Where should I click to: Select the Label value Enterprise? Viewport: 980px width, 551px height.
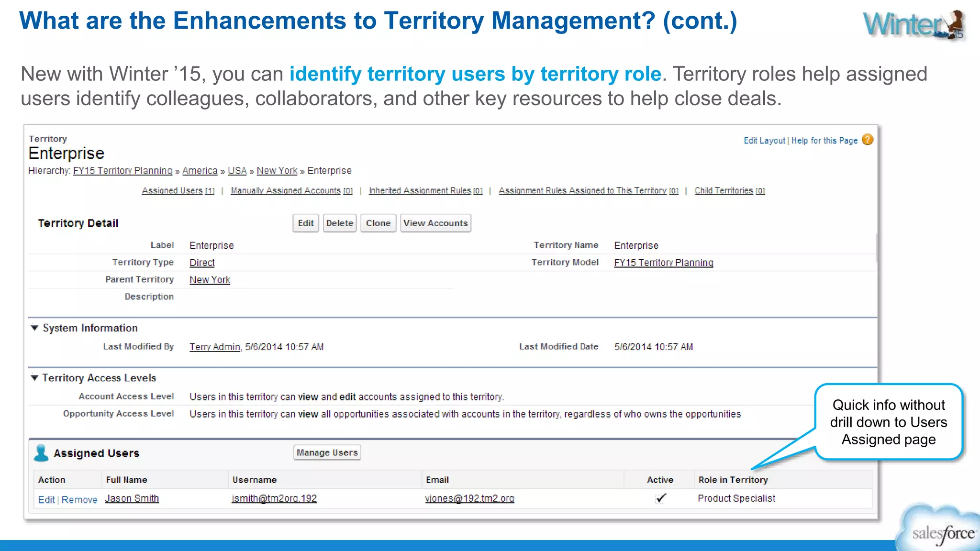[x=212, y=245]
